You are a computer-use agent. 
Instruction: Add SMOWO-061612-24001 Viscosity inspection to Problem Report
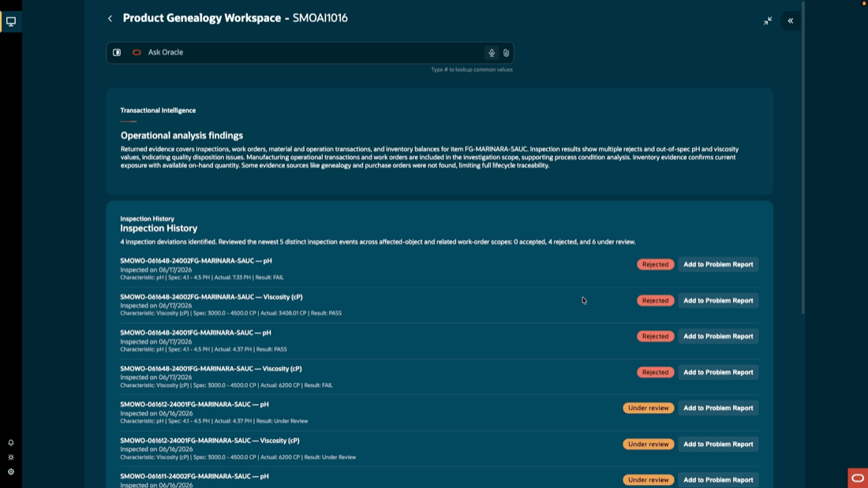point(718,445)
